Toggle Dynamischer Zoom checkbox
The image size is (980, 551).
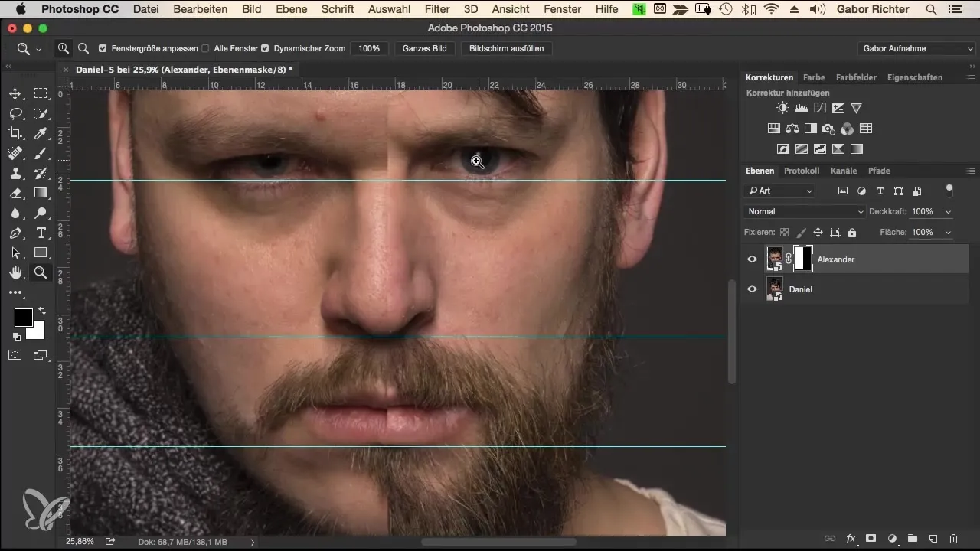coord(265,48)
